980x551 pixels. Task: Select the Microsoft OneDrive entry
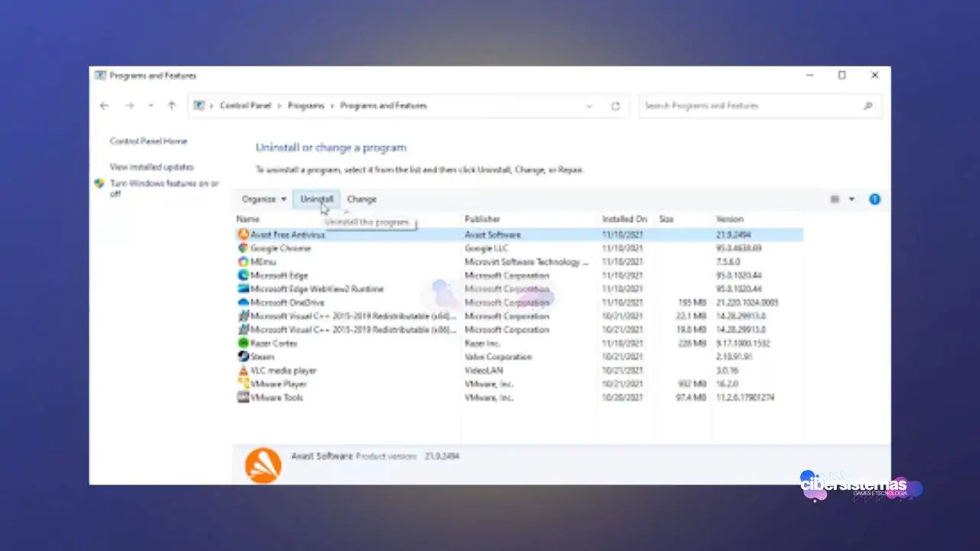point(519,302)
